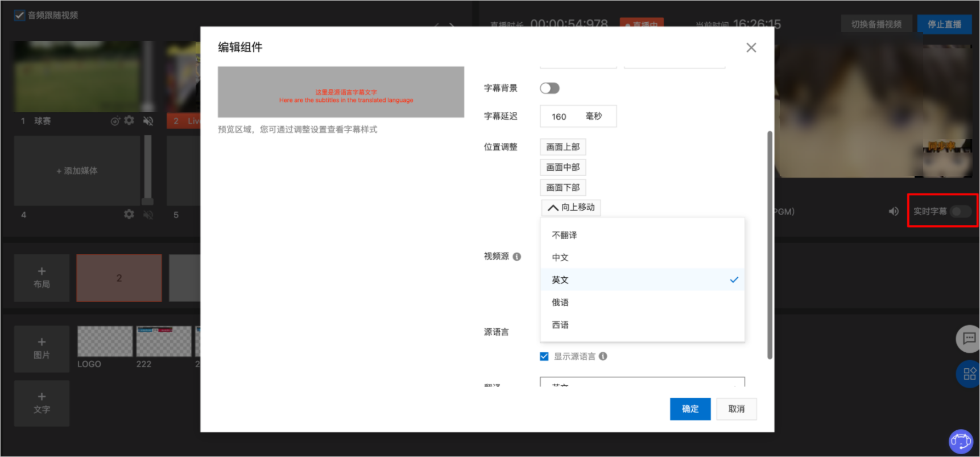The image size is (980, 457).
Task: Select the 222 image thumbnail
Action: coord(163,341)
